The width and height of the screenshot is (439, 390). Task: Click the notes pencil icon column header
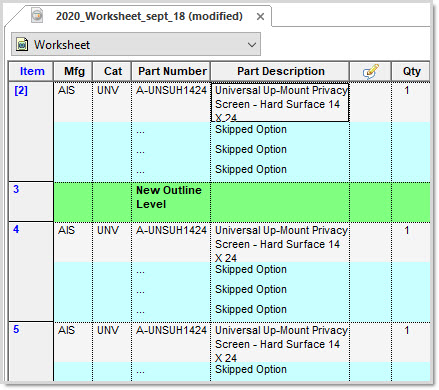pos(370,71)
